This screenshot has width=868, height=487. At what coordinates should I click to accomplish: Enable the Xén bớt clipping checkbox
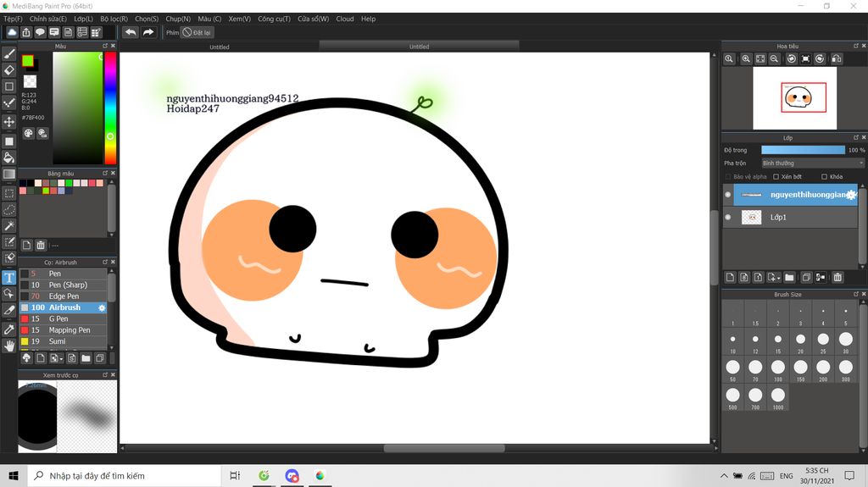click(x=776, y=176)
